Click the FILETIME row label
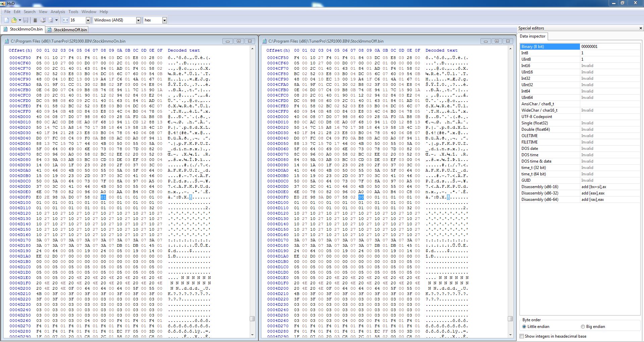Screen dimensions: 644x342 coord(530,142)
